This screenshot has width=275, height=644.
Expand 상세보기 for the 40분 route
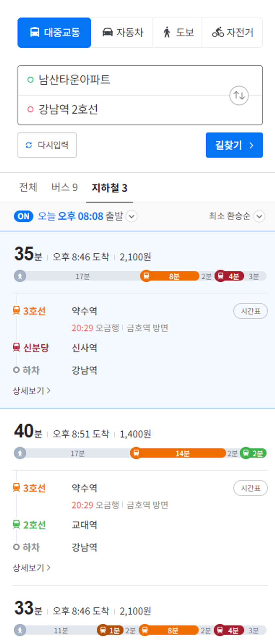32,567
